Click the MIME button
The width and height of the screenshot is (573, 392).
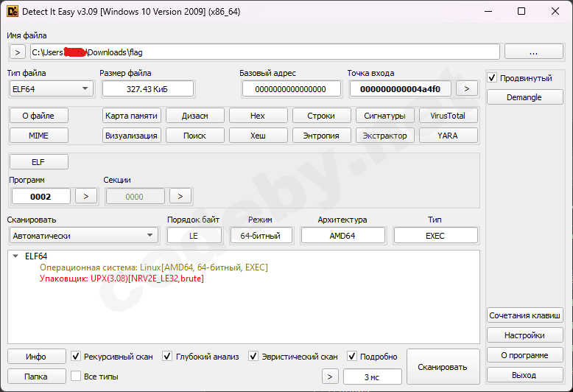click(38, 136)
